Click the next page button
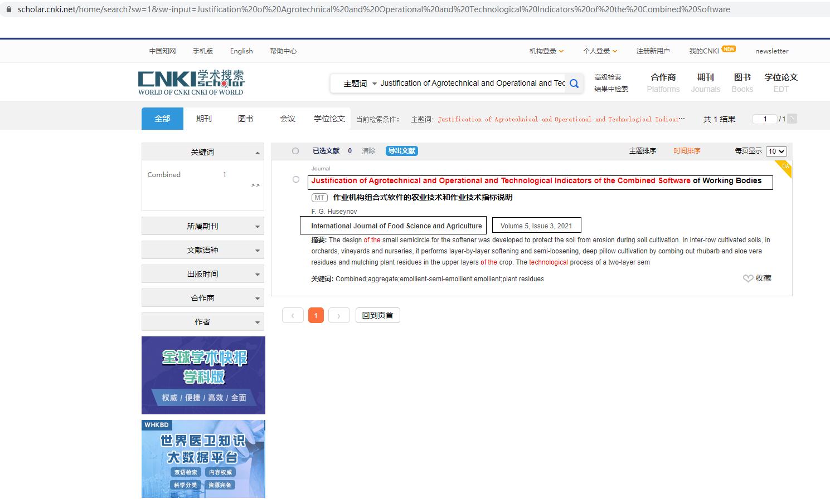The height and width of the screenshot is (504, 830). [x=339, y=316]
